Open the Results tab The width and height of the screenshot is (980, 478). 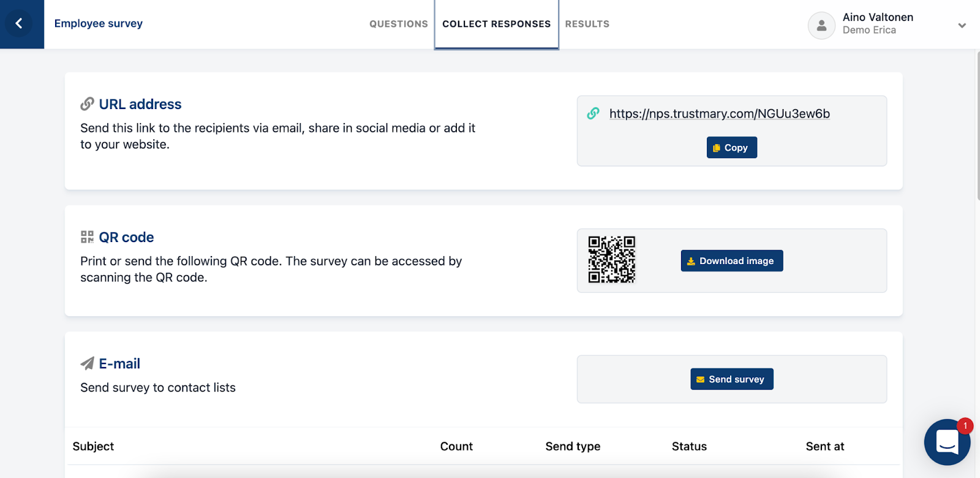pyautogui.click(x=587, y=24)
